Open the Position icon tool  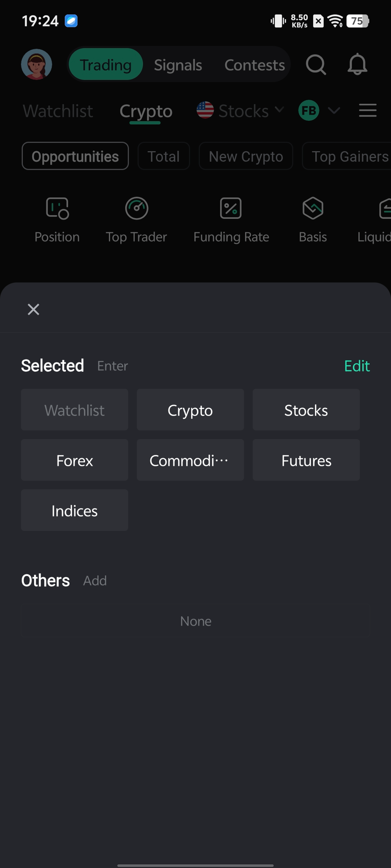(x=57, y=209)
